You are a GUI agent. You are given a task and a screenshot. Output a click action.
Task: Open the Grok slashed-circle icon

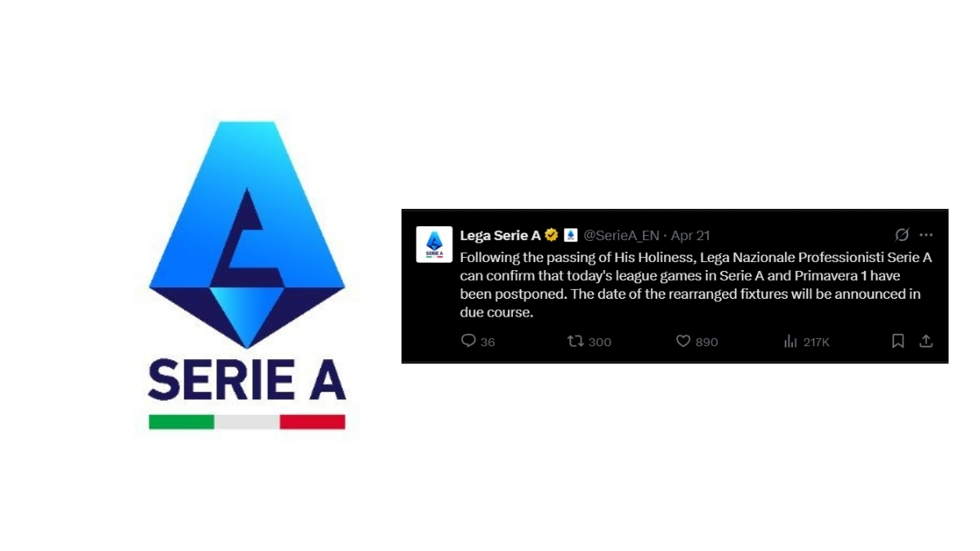902,235
